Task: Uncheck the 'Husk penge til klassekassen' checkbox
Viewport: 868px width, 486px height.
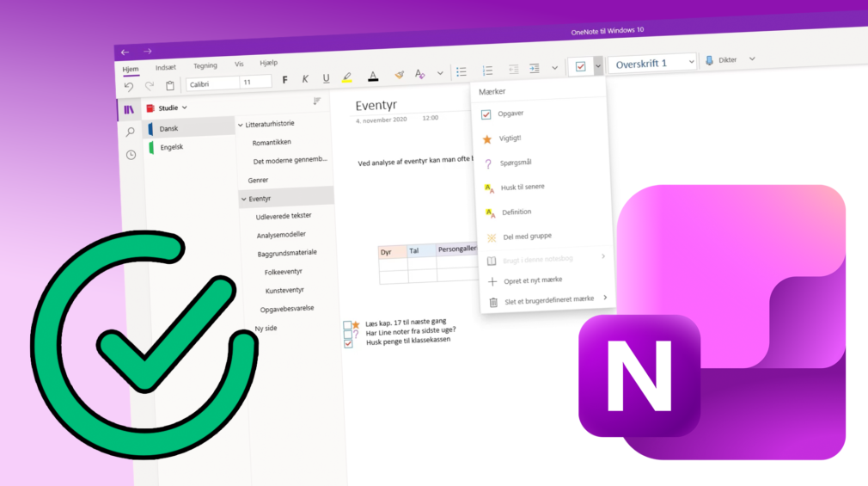Action: click(x=348, y=342)
